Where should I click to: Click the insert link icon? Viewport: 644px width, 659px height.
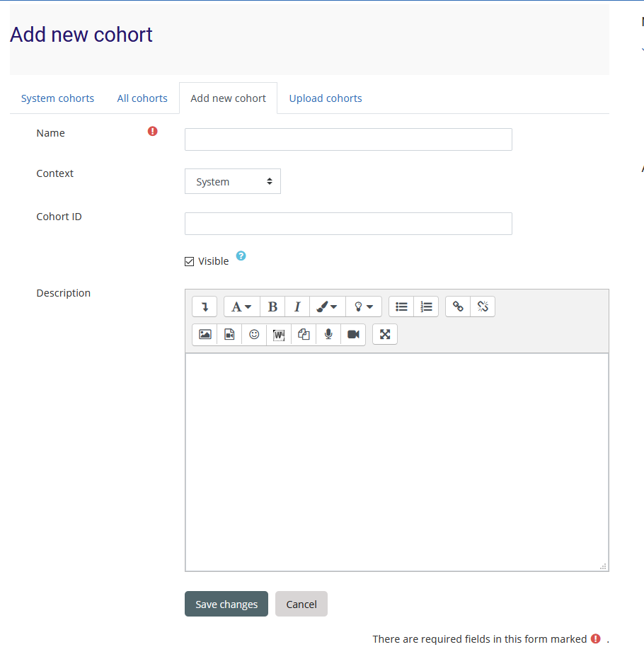click(x=458, y=306)
